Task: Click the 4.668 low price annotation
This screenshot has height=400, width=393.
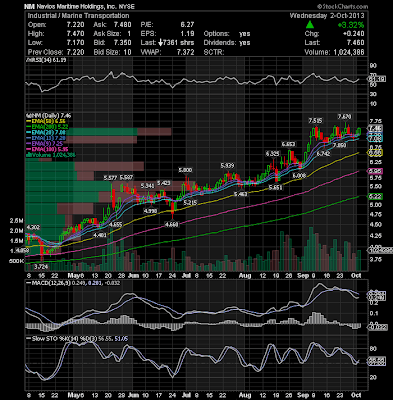Action: pyautogui.click(x=172, y=224)
